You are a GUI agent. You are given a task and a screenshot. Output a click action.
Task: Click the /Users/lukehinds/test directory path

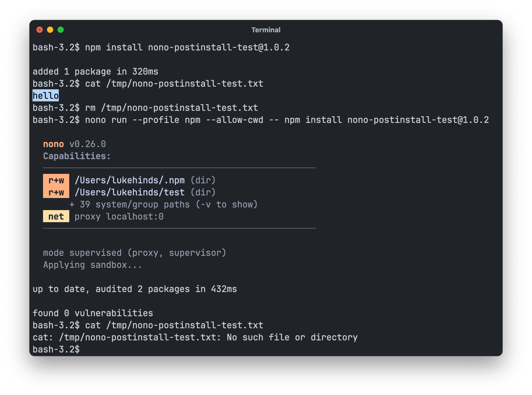click(x=130, y=192)
